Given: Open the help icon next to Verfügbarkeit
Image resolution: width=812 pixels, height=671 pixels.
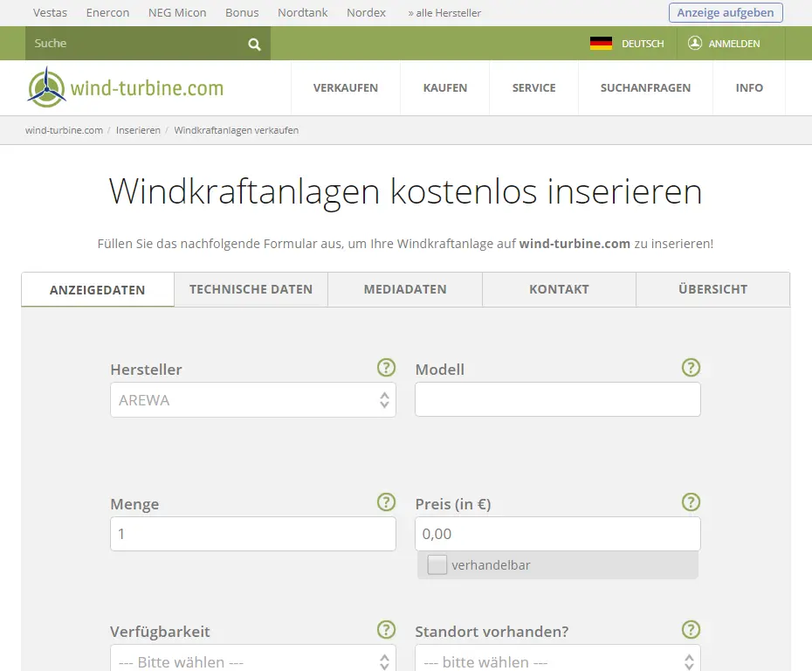Looking at the screenshot, I should [x=386, y=629].
